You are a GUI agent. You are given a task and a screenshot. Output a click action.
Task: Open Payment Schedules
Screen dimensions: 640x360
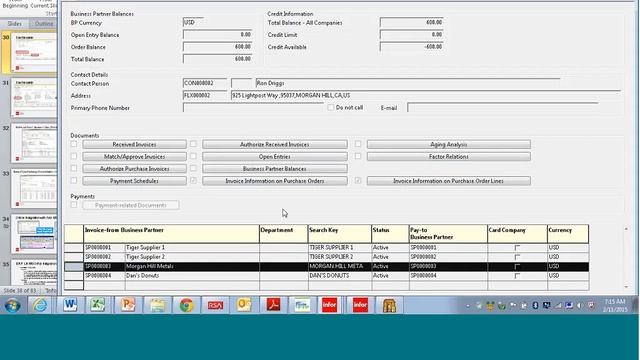click(134, 181)
